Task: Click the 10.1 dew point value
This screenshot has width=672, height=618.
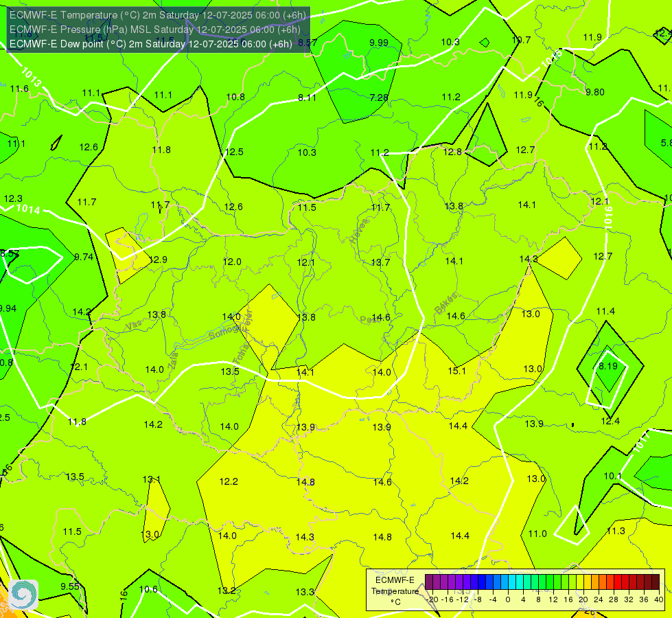Action: click(612, 476)
